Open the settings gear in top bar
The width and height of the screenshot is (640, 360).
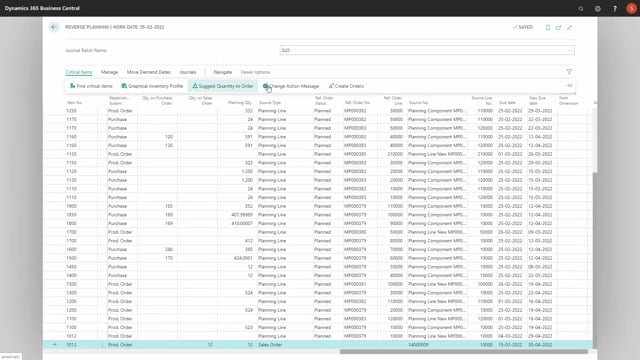pos(598,8)
